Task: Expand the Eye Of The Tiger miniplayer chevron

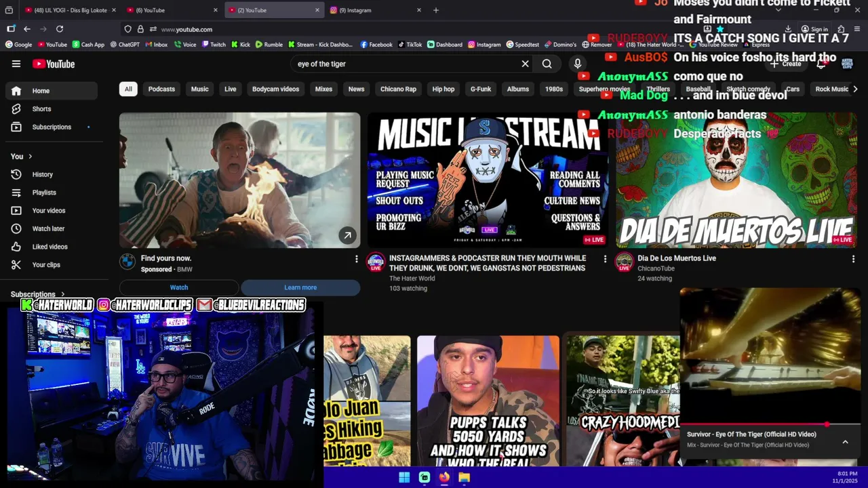Action: pyautogui.click(x=845, y=442)
